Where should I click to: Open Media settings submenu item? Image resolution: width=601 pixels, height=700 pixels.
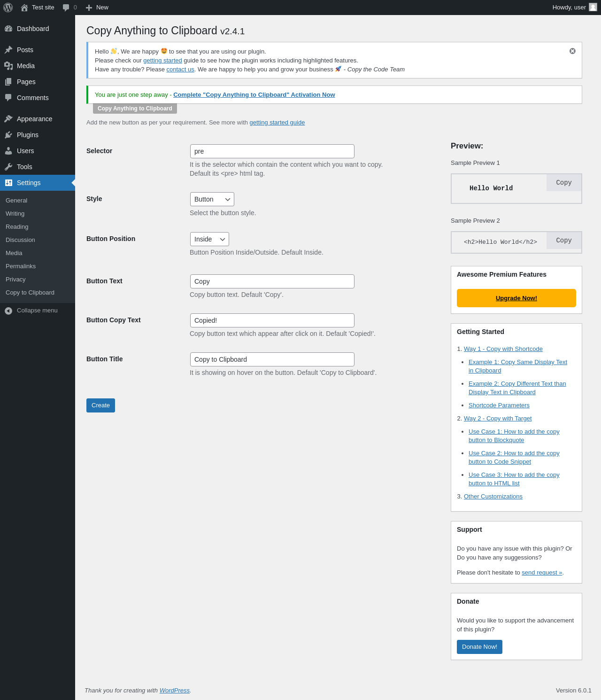[x=14, y=253]
